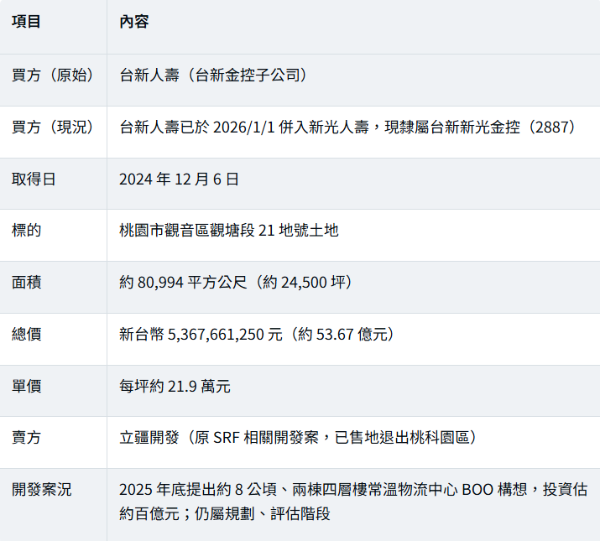Click the 桃園市觀音區觀塘段 21 地號土地 cell
Viewport: 600px width, 541px height.
pyautogui.click(x=229, y=230)
